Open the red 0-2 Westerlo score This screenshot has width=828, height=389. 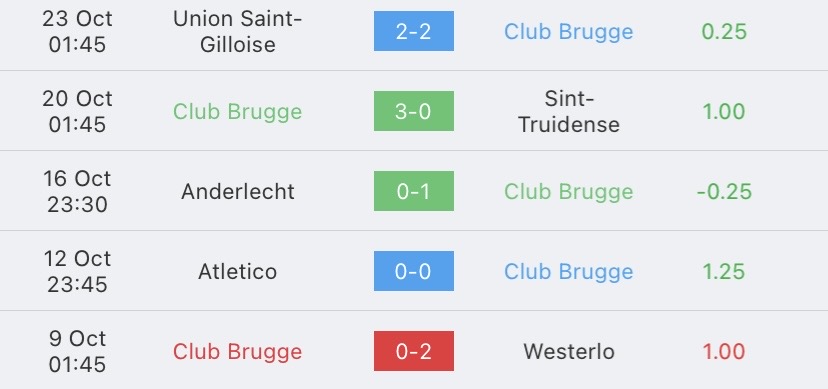coord(413,351)
